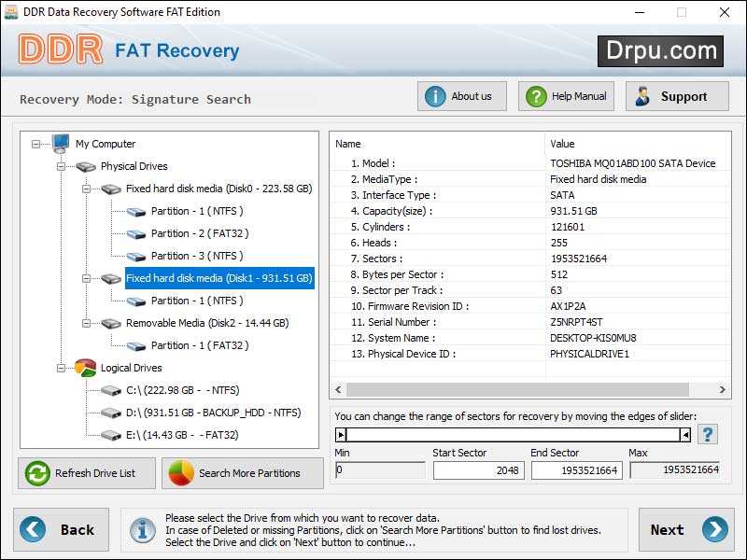Click inside the Start Sector input field
Screen dimensions: 747x560
(x=479, y=470)
